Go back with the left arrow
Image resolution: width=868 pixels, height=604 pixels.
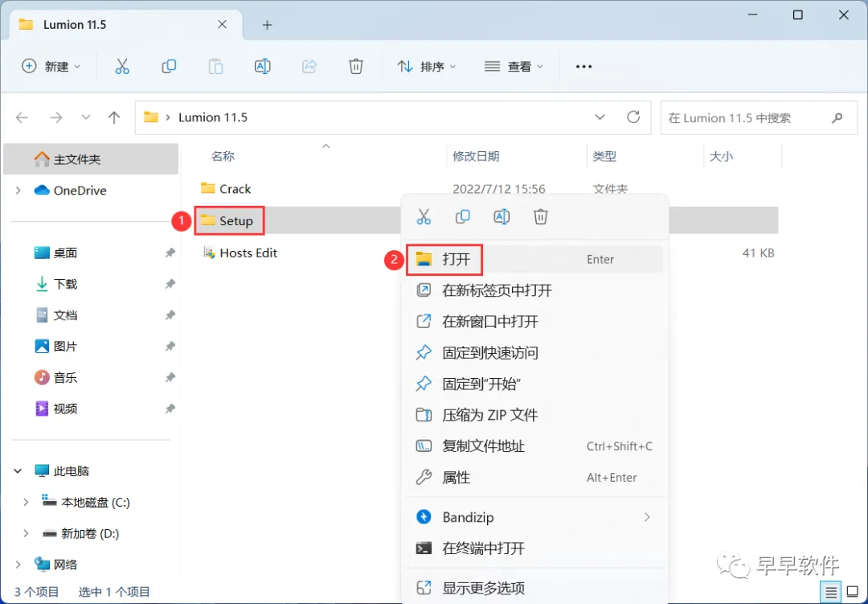coord(23,117)
